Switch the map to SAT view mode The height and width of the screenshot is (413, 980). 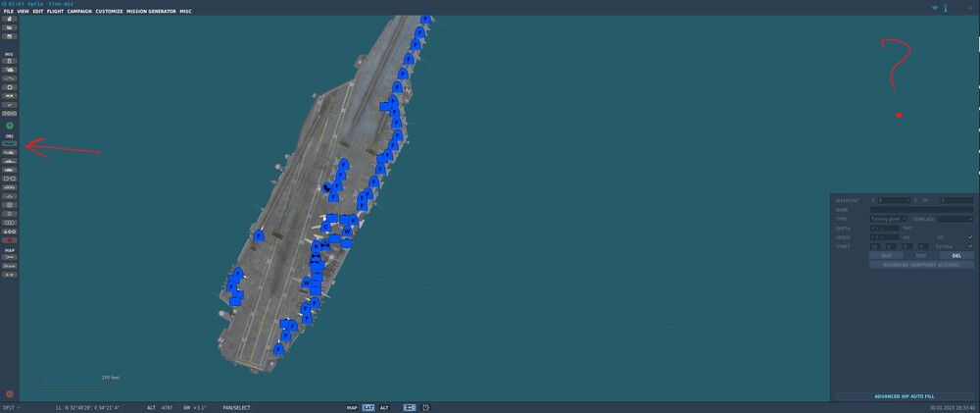368,407
